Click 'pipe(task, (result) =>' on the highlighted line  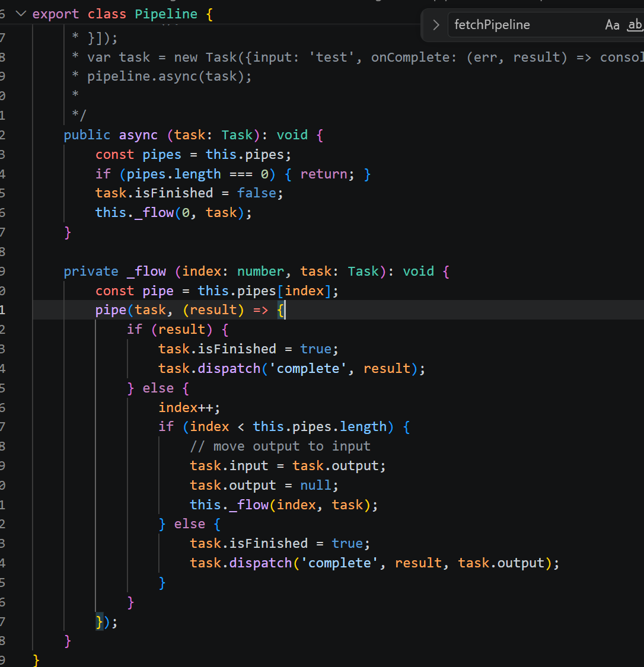pyautogui.click(x=181, y=310)
